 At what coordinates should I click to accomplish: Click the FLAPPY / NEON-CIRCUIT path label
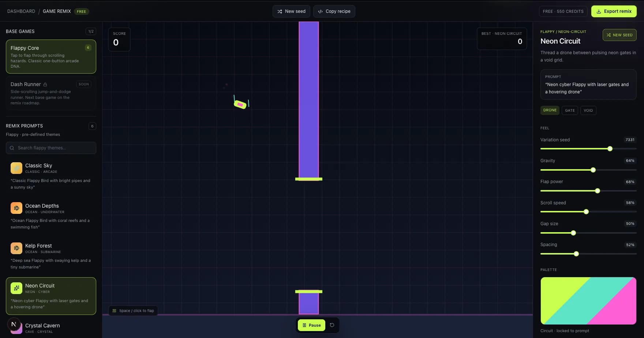(x=563, y=32)
